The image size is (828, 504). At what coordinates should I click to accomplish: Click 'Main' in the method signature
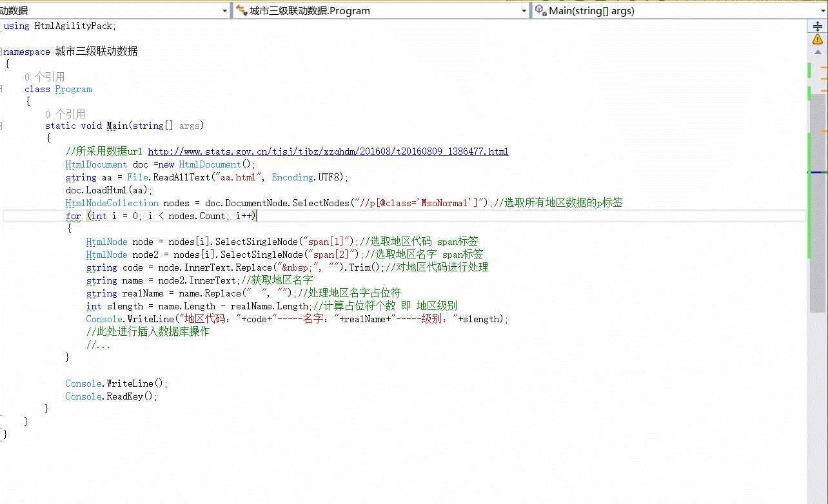pyautogui.click(x=117, y=126)
